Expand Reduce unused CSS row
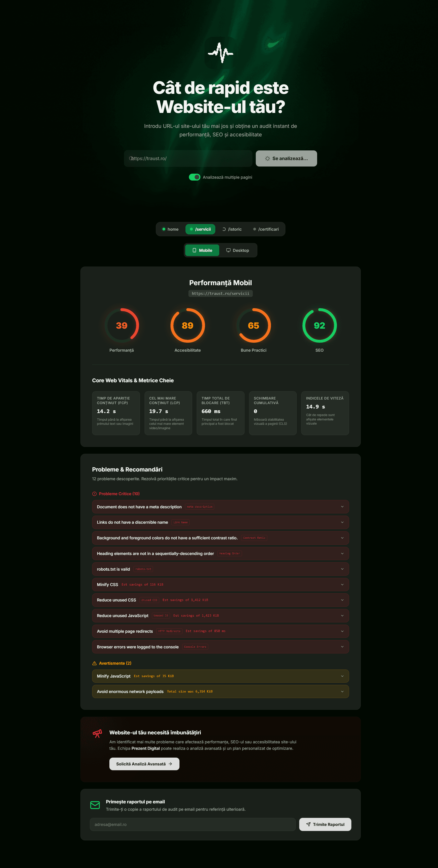438x868 pixels. click(x=221, y=600)
